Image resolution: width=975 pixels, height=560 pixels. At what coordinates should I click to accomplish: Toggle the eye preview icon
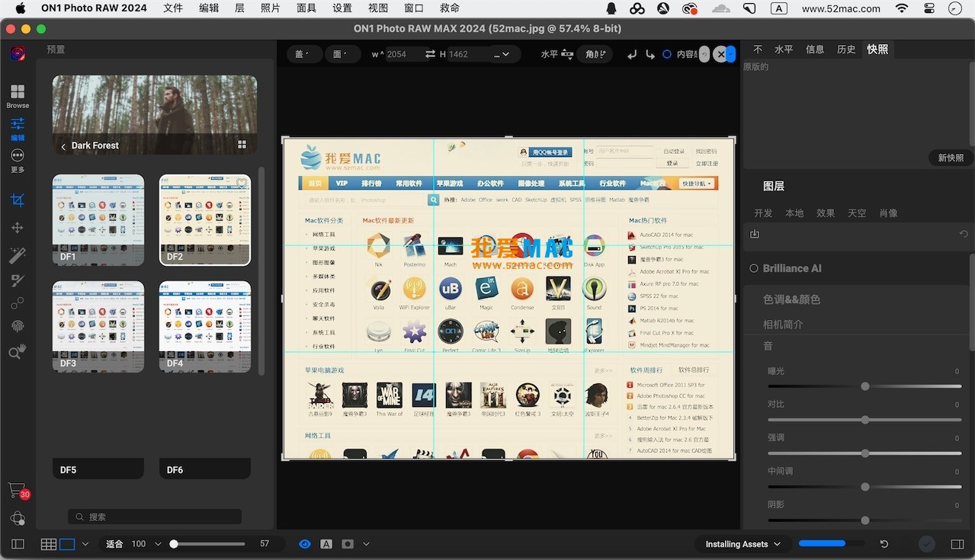point(305,544)
